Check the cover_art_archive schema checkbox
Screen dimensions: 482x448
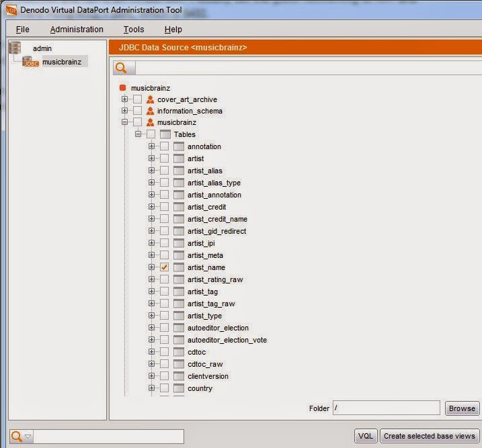[137, 99]
